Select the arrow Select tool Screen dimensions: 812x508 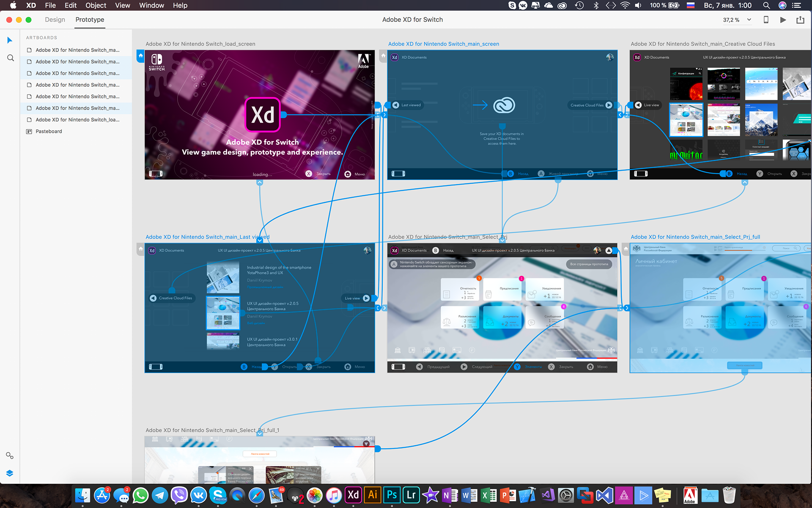[10, 40]
